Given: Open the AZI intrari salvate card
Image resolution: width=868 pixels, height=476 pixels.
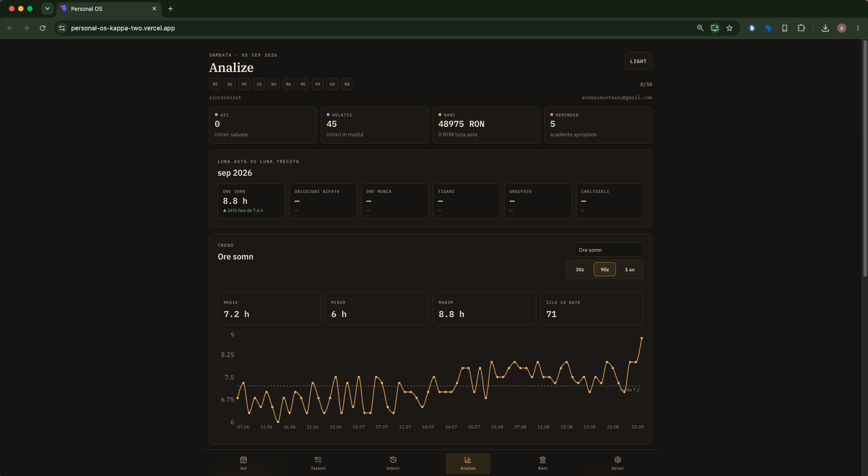Looking at the screenshot, I should 263,125.
